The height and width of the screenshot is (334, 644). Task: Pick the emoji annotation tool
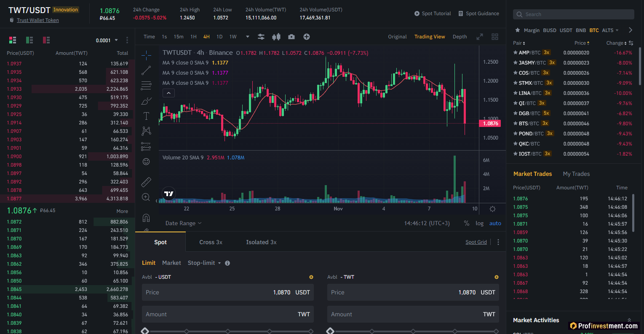[146, 161]
